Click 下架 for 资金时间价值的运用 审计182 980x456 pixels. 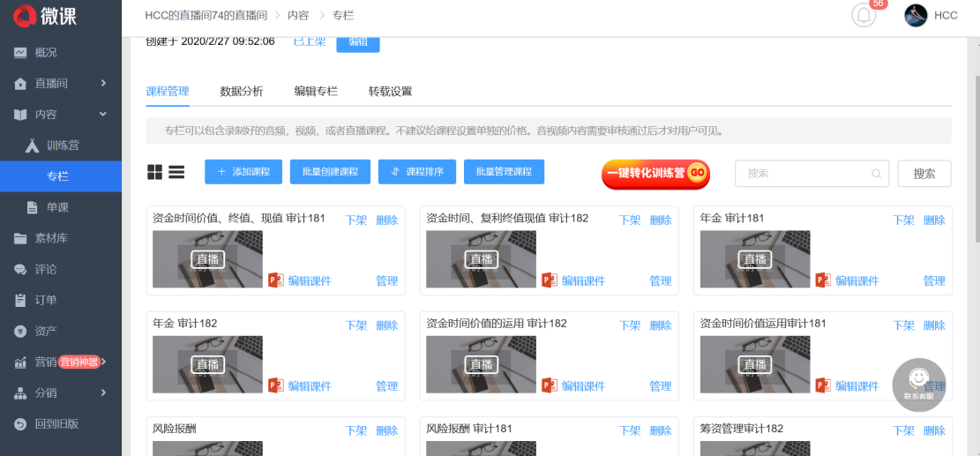(x=630, y=325)
